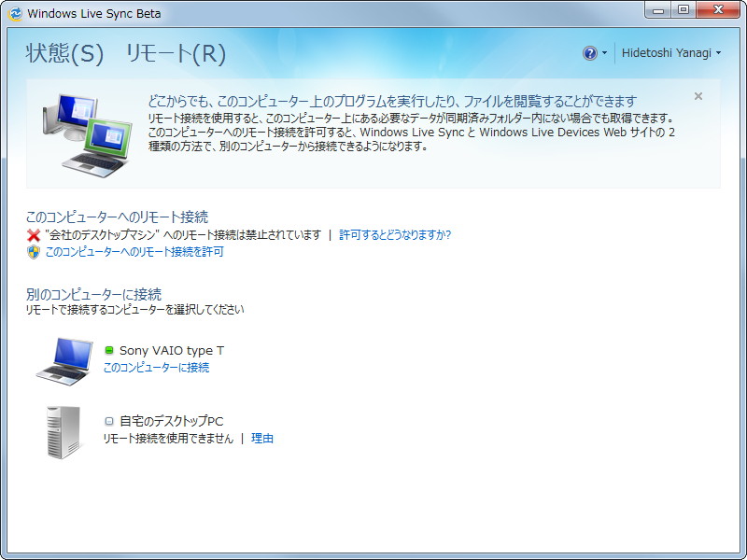
Task: Expand the arrow next to the help icon
Action: point(604,53)
